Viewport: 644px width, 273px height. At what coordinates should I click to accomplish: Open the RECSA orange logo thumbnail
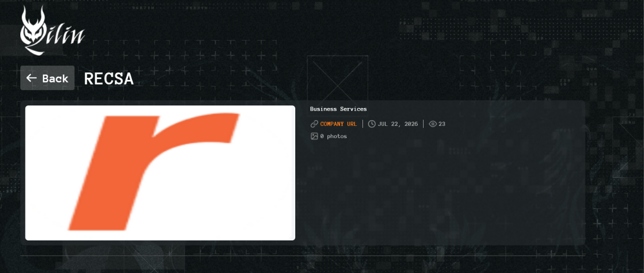click(160, 173)
